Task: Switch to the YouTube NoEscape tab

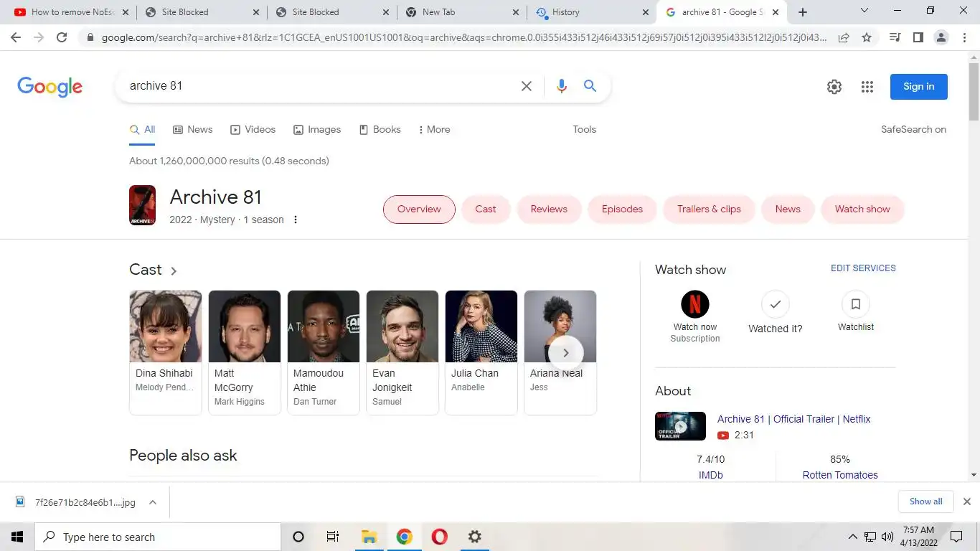Action: [x=72, y=12]
